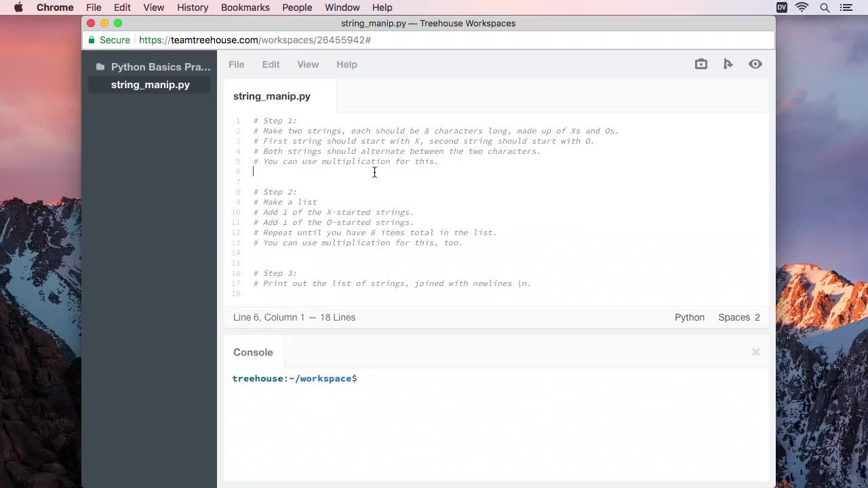868x488 pixels.
Task: Click the Python Basics project folder icon
Action: [101, 66]
